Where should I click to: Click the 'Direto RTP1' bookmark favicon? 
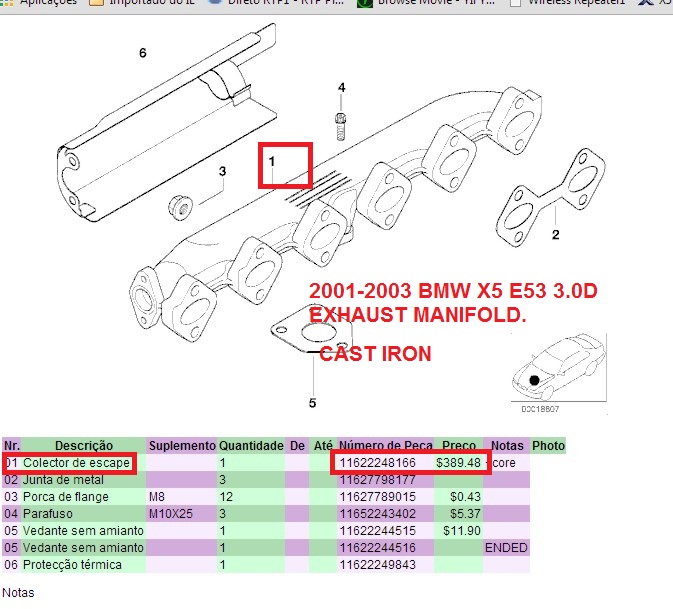[x=216, y=3]
